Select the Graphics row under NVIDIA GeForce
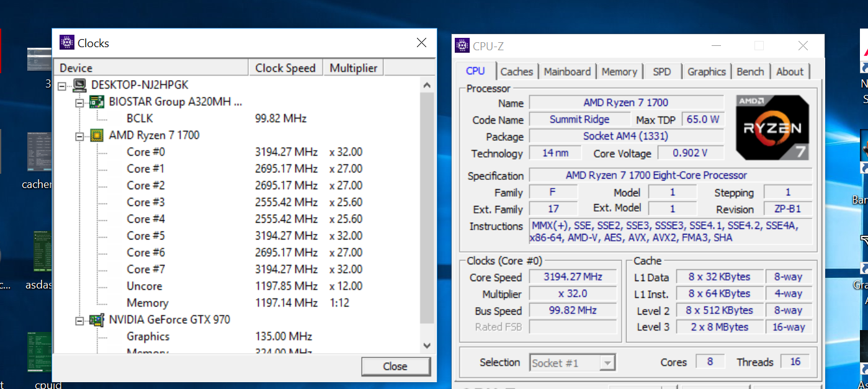The width and height of the screenshot is (868, 389). (x=148, y=336)
